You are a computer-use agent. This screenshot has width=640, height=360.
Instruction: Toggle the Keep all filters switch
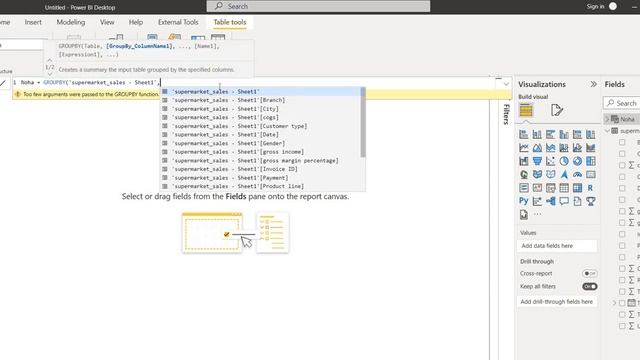click(x=590, y=287)
